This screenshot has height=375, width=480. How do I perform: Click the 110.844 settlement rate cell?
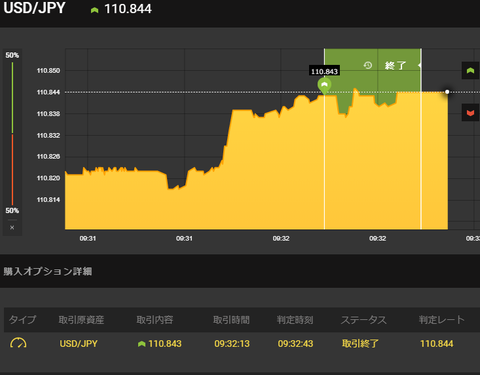click(437, 344)
